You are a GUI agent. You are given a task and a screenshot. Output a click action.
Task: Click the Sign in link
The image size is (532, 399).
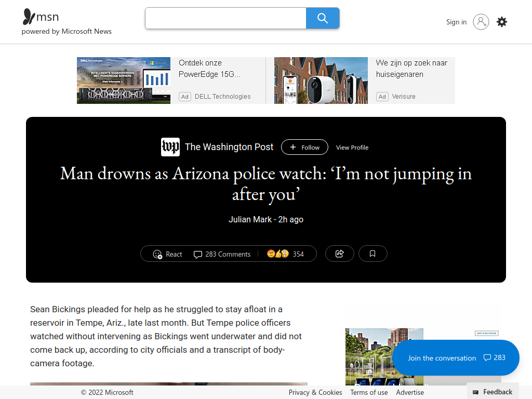tap(456, 22)
